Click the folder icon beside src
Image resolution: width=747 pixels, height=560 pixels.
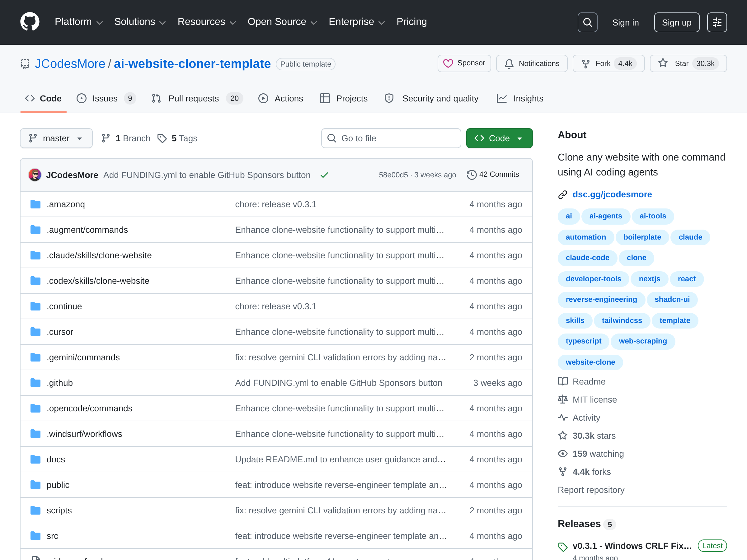tap(35, 536)
